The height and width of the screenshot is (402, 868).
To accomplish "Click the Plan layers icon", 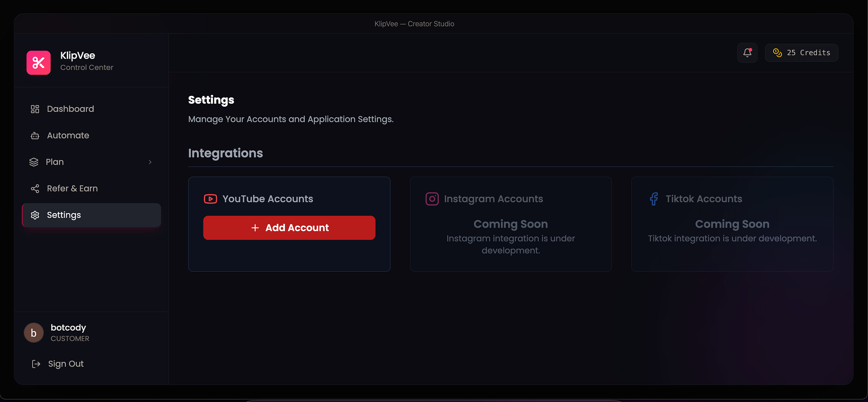I will pos(34,162).
